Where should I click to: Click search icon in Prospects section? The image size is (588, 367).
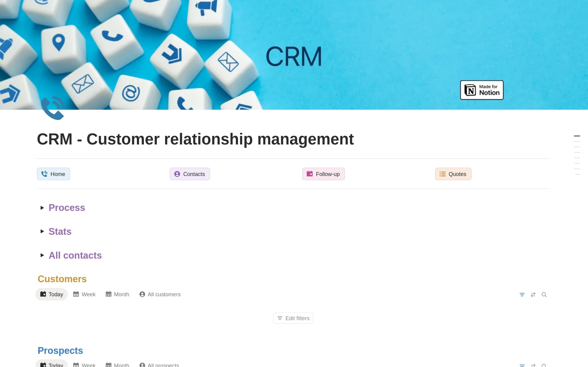tap(544, 365)
